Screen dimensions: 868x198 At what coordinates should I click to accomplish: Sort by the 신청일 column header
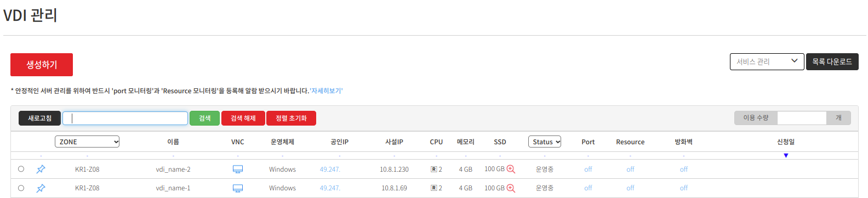tap(786, 142)
